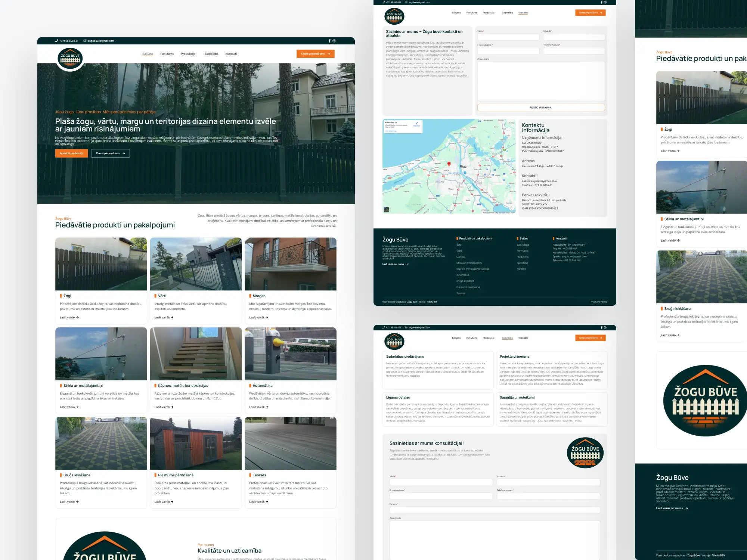The image size is (747, 560).
Task: Click the red location pin near Riga
Action: (449, 164)
